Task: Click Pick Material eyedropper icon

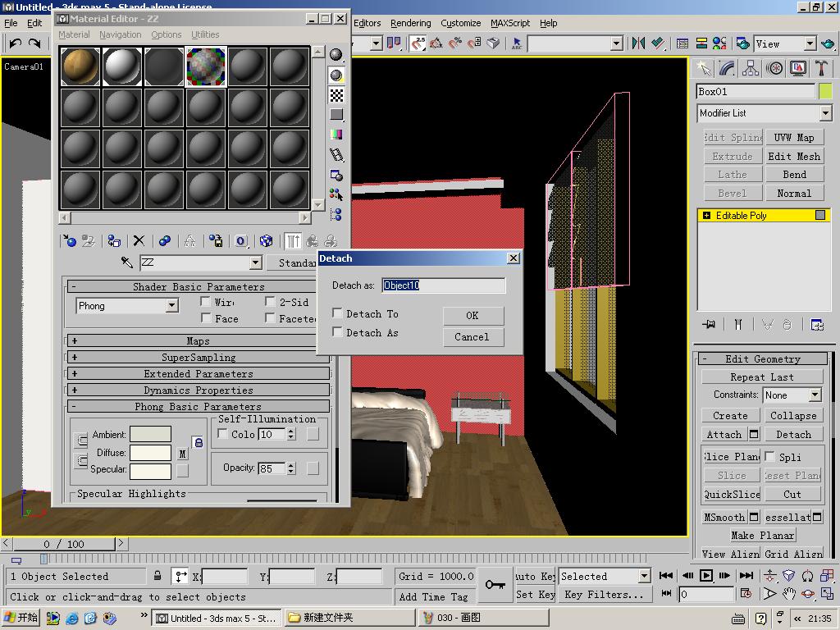Action: 127,262
